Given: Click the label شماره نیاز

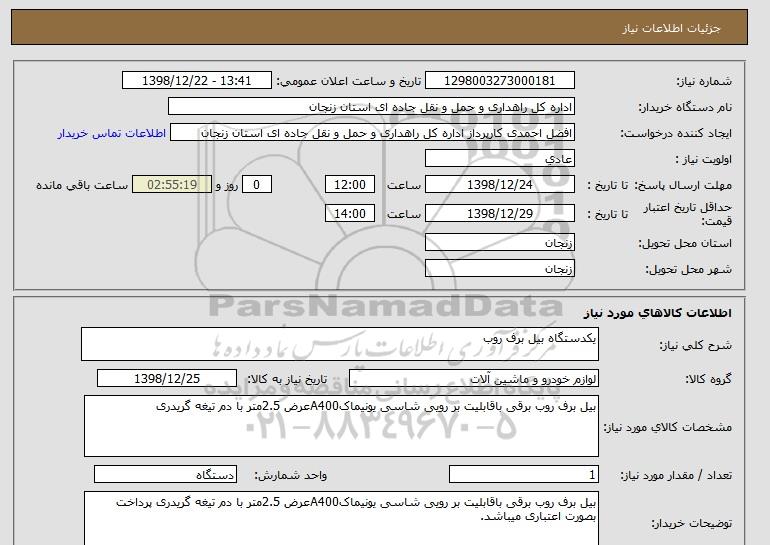Looking at the screenshot, I should point(704,81).
